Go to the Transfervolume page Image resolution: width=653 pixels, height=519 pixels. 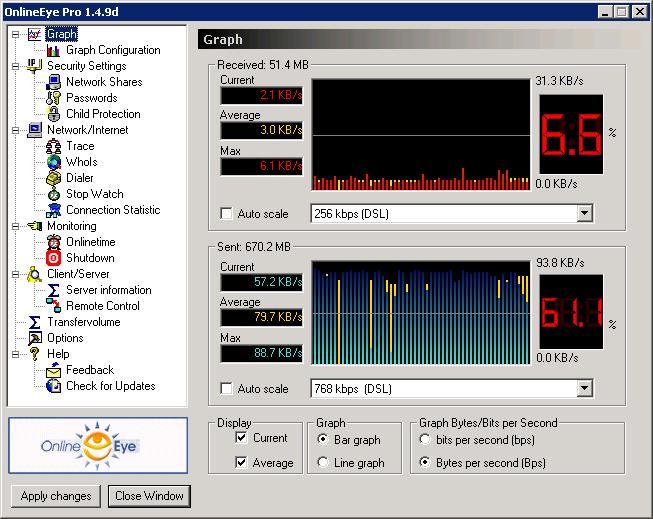tap(84, 322)
